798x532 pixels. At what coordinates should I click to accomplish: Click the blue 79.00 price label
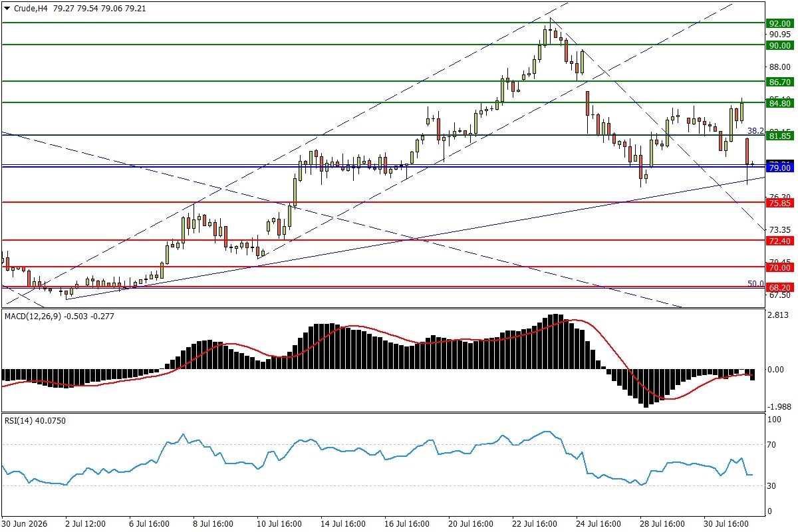(779, 168)
